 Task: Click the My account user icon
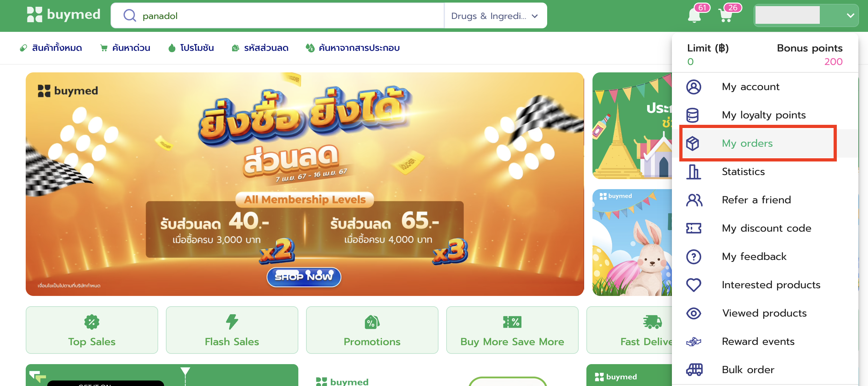pos(693,87)
